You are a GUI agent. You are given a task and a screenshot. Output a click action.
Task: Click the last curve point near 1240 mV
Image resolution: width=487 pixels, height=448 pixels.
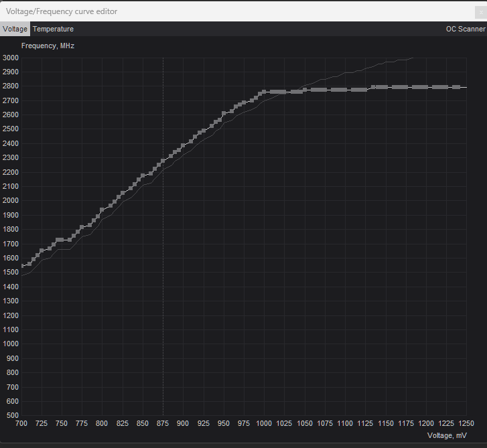pyautogui.click(x=456, y=87)
